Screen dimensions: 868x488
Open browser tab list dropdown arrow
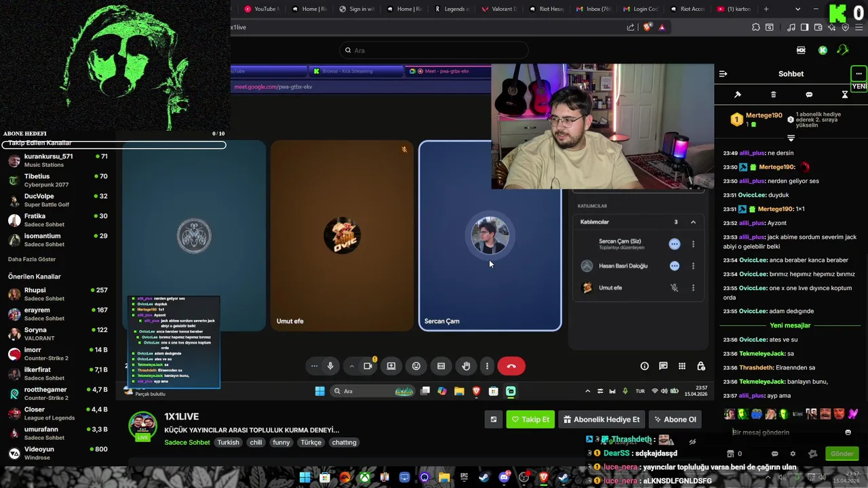pos(797,9)
